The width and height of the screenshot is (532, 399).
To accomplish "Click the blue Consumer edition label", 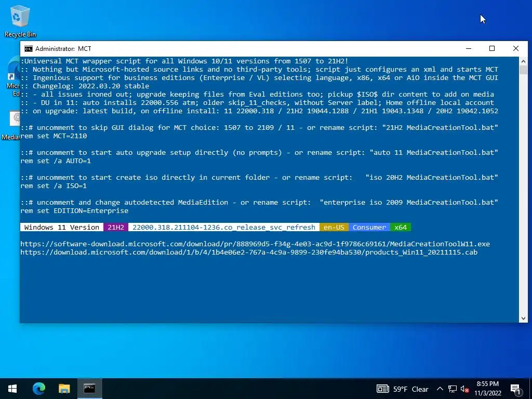I will tap(369, 227).
